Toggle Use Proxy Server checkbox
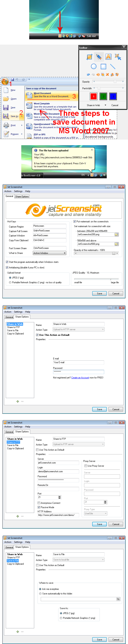128x644 pixels. (86, 466)
